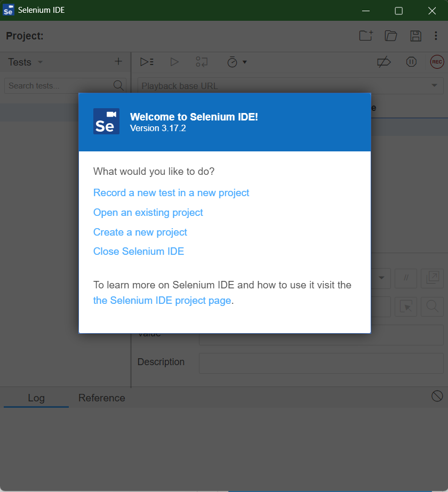Add a new test with plus icon
This screenshot has height=492, width=448.
[118, 61]
